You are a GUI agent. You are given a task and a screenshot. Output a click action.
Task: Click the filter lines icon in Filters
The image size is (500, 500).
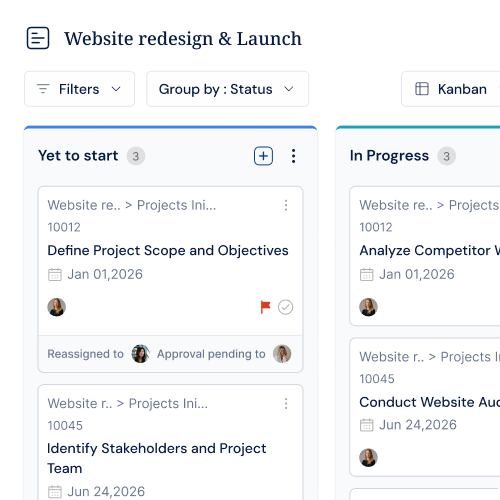pyautogui.click(x=43, y=89)
